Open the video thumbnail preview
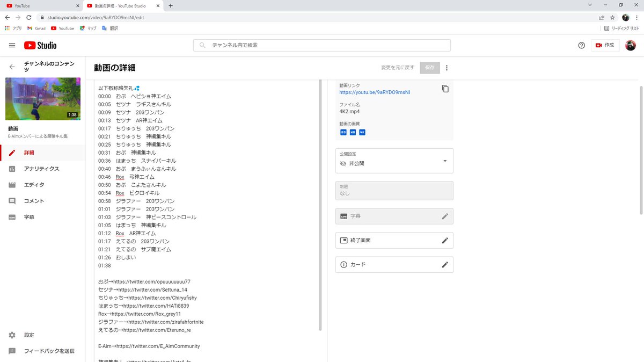Screen dimensions: 644x362 (43, 99)
